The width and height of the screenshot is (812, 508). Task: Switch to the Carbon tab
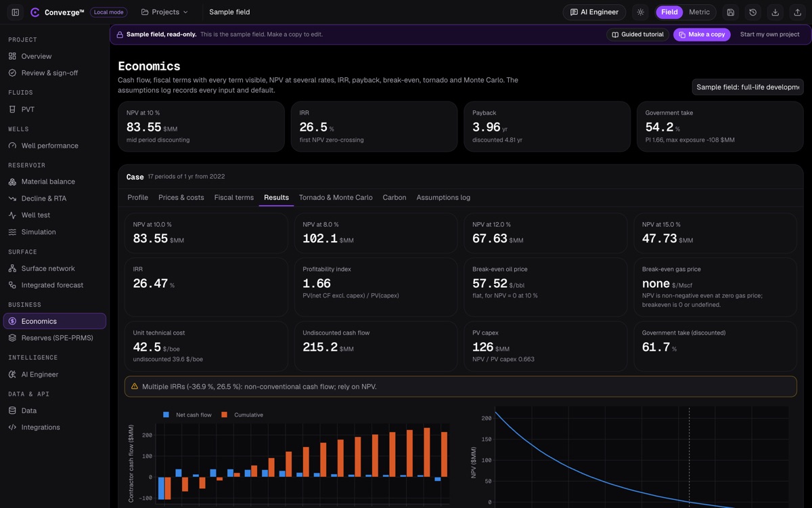[394, 198]
